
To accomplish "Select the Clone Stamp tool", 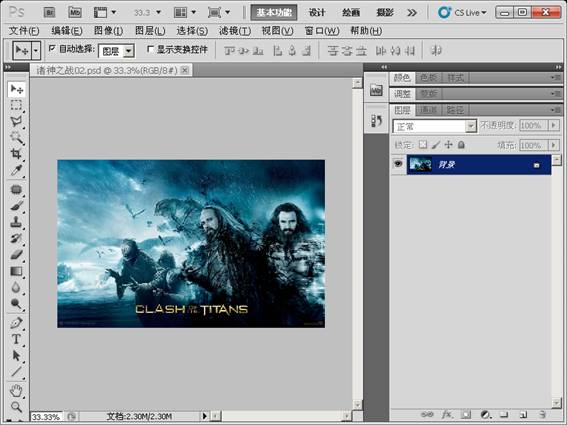I will coord(16,222).
